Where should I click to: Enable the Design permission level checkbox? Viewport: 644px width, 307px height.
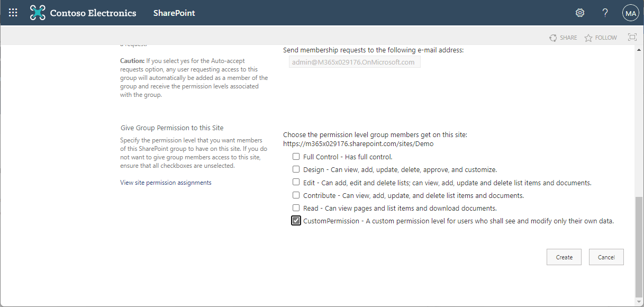(296, 169)
